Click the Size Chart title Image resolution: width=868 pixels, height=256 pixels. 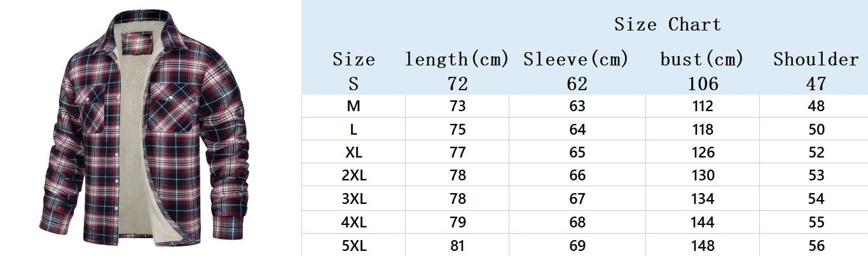click(667, 25)
